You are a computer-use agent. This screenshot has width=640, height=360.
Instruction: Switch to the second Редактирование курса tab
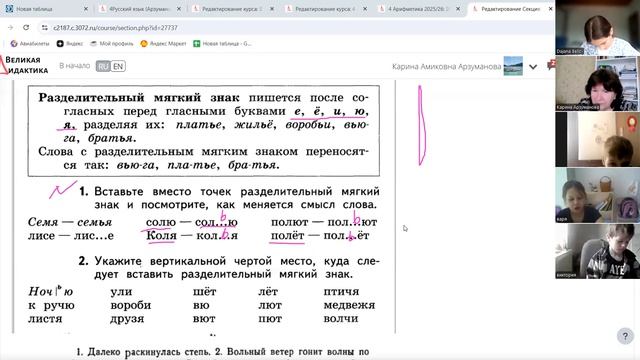point(326,9)
